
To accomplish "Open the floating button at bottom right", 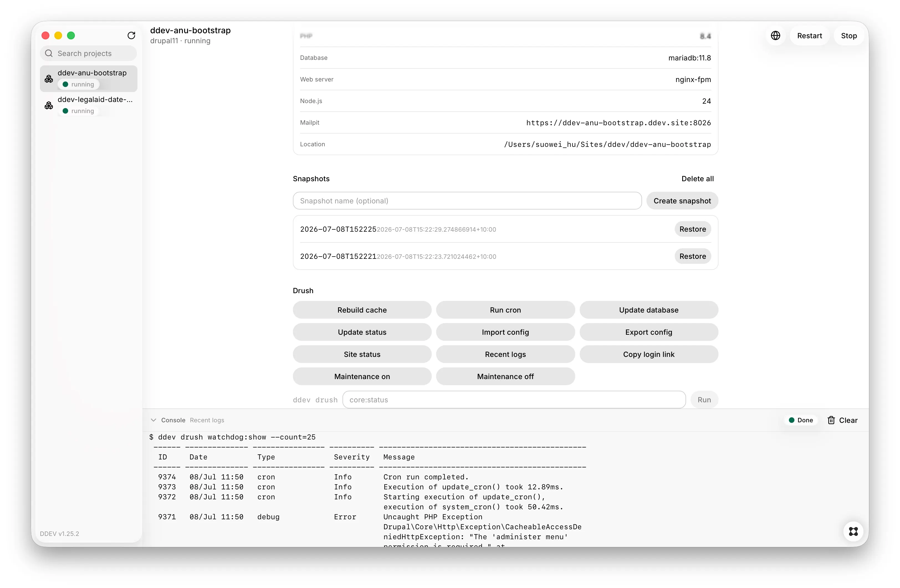I will click(853, 531).
